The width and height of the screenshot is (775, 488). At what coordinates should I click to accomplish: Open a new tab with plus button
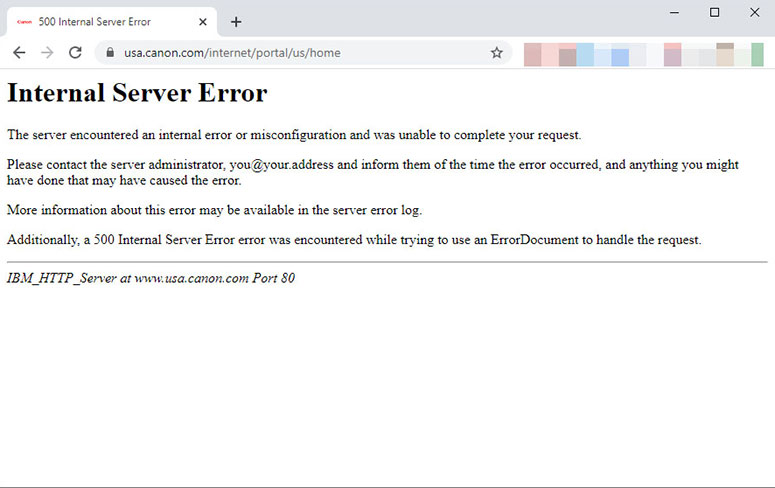point(236,22)
